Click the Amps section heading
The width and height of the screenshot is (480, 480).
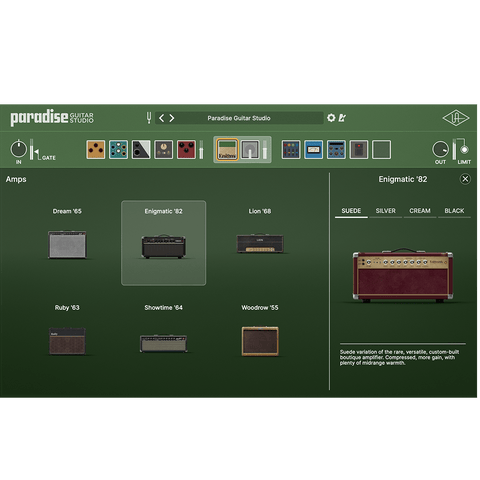pos(16,179)
